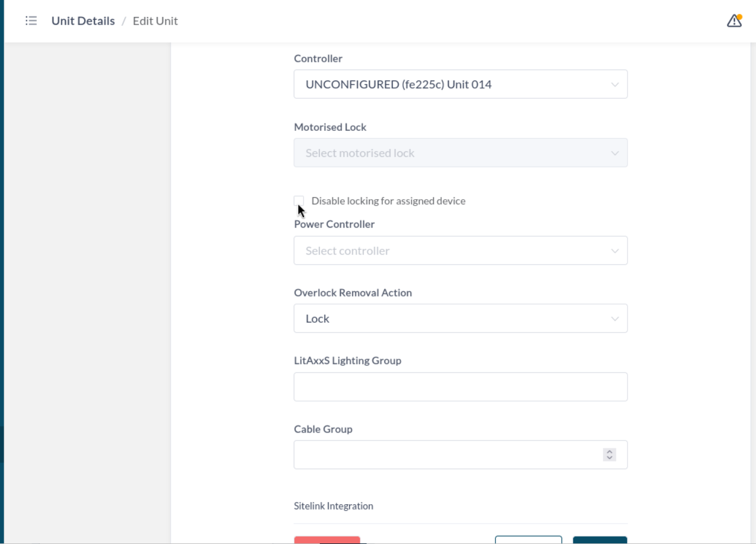Viewport: 756px width, 544px height.
Task: Go back to Unit Details breadcrumb
Action: [83, 21]
